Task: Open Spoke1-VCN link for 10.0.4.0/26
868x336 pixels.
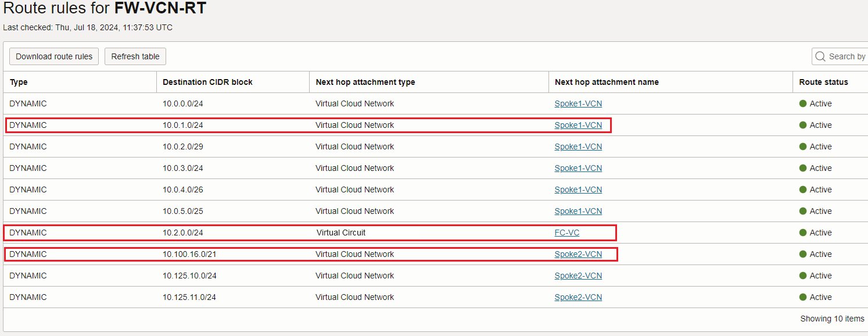Action: 578,190
